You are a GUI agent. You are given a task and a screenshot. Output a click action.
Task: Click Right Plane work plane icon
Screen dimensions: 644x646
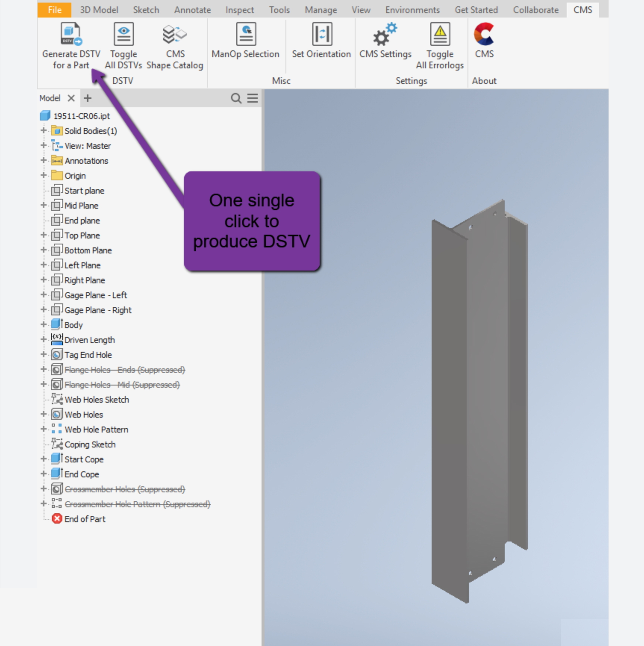click(x=57, y=280)
